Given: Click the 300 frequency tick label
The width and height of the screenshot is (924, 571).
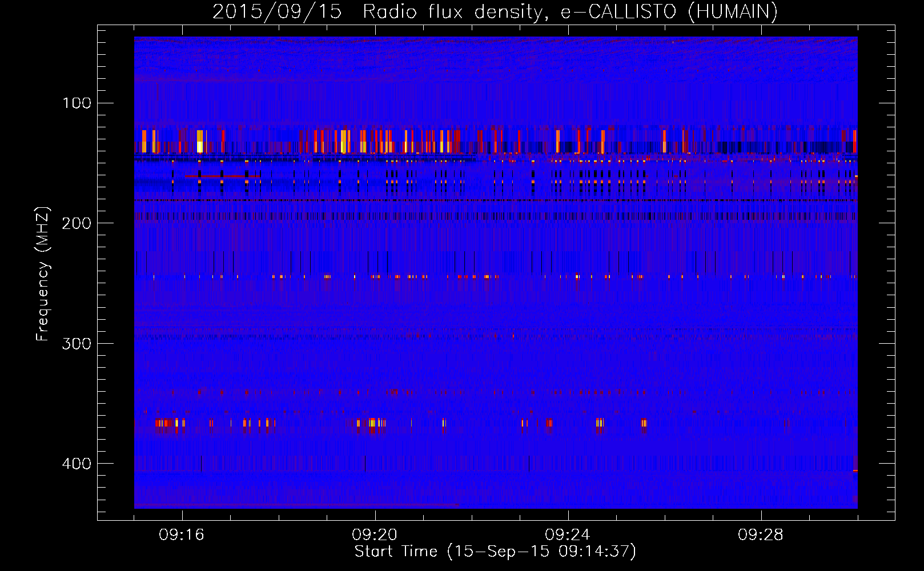Looking at the screenshot, I should (x=77, y=343).
